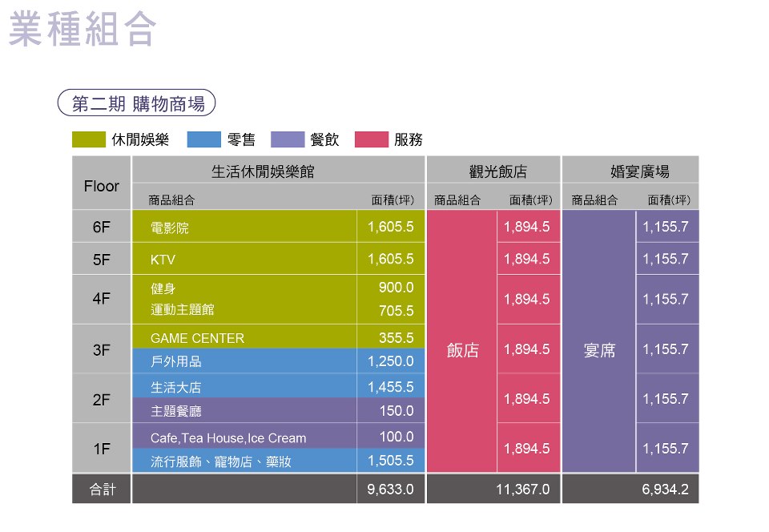Select the 運動主題館 entry

[x=182, y=309]
